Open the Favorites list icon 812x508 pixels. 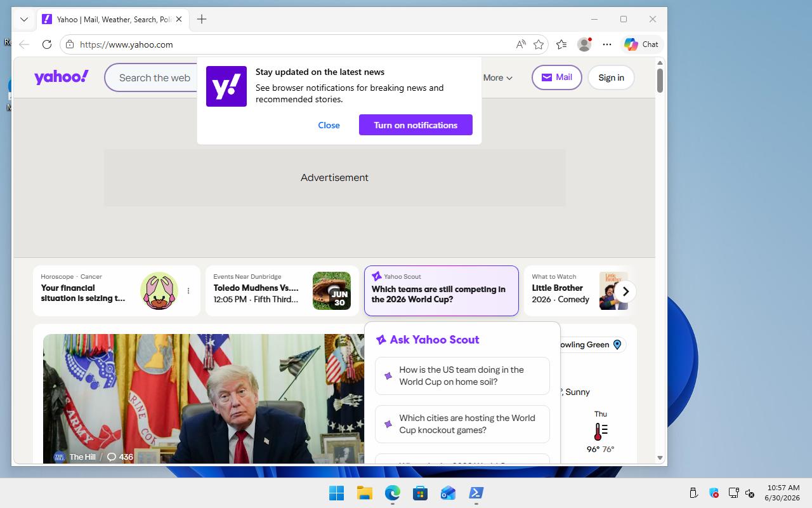coord(561,44)
